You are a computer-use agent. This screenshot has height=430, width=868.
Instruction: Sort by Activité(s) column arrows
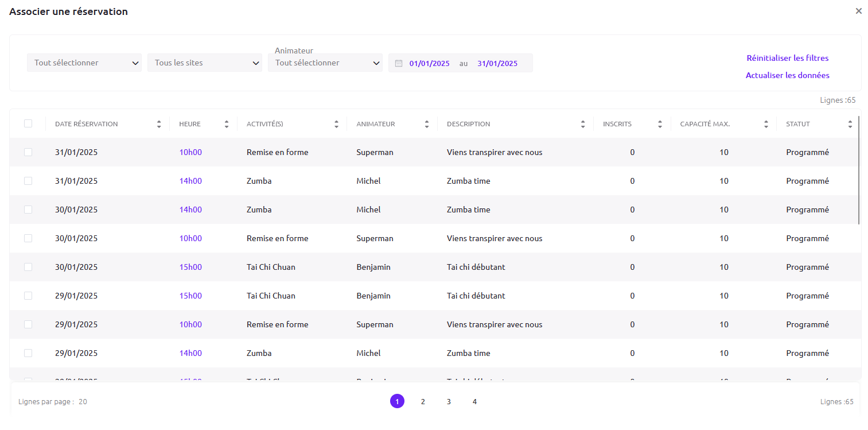pyautogui.click(x=336, y=124)
